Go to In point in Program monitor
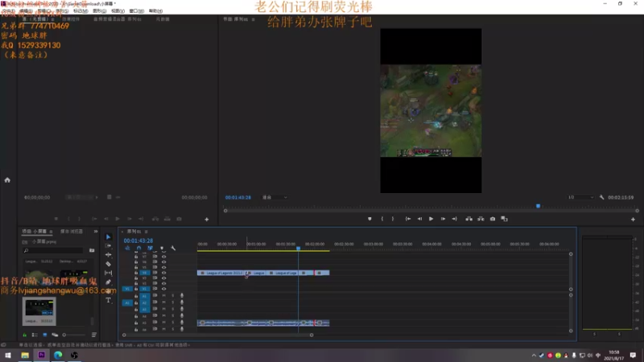 point(408,219)
